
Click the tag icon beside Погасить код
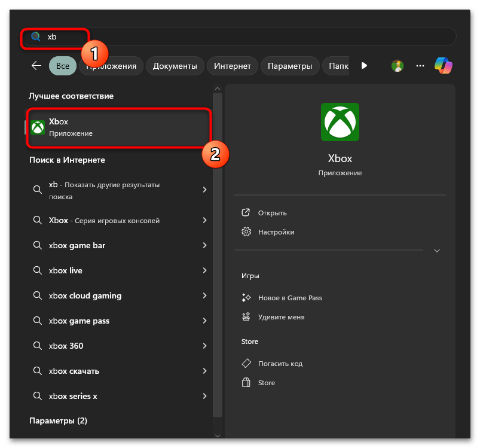[246, 364]
